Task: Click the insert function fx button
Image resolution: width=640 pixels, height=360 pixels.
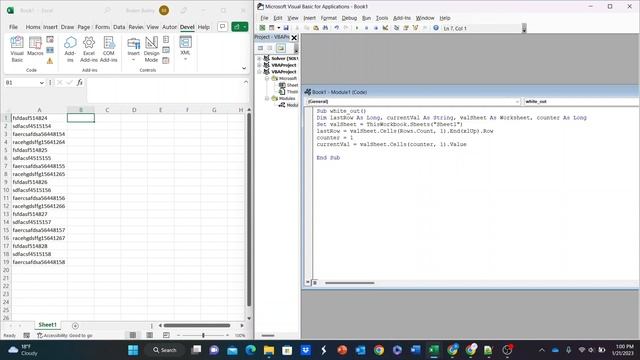Action: click(80, 82)
